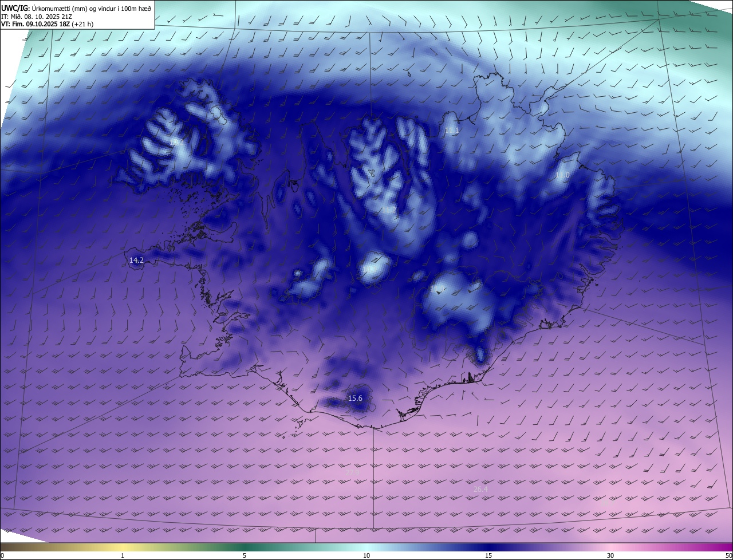Click the colorbar tick label '0'
The width and height of the screenshot is (733, 560).
coord(2,555)
